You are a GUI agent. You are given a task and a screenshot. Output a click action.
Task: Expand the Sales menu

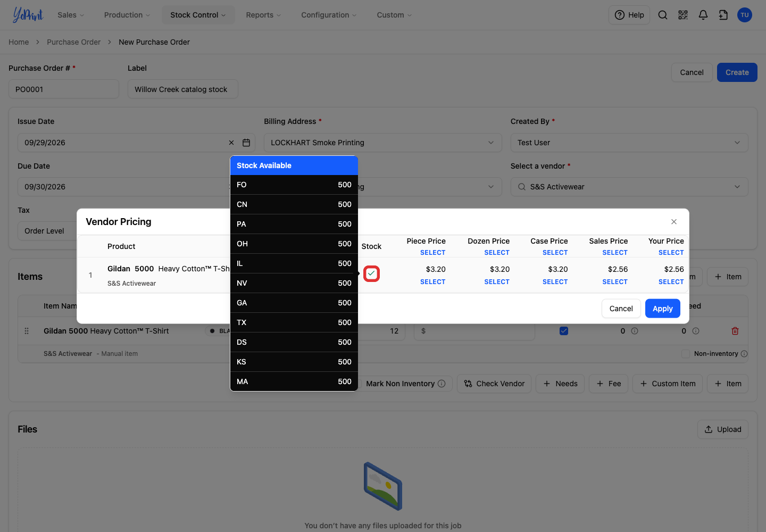click(71, 15)
